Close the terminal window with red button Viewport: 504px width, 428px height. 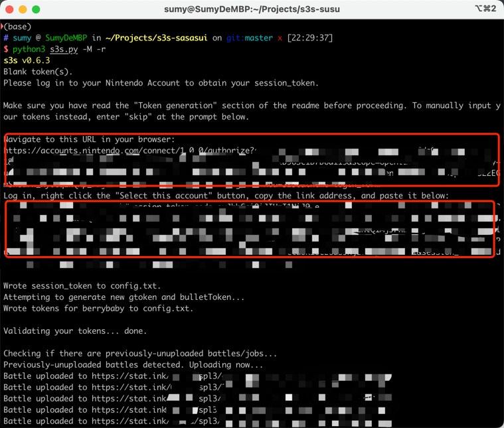9,9
